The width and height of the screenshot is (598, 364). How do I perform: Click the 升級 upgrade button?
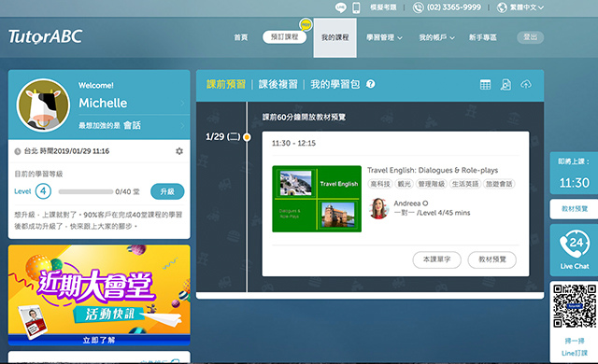point(167,191)
